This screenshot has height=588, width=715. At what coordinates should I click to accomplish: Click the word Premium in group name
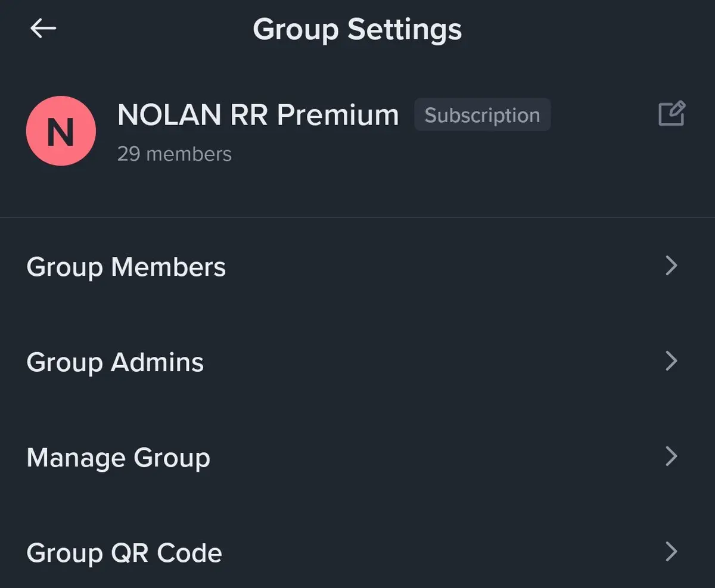[x=337, y=115]
